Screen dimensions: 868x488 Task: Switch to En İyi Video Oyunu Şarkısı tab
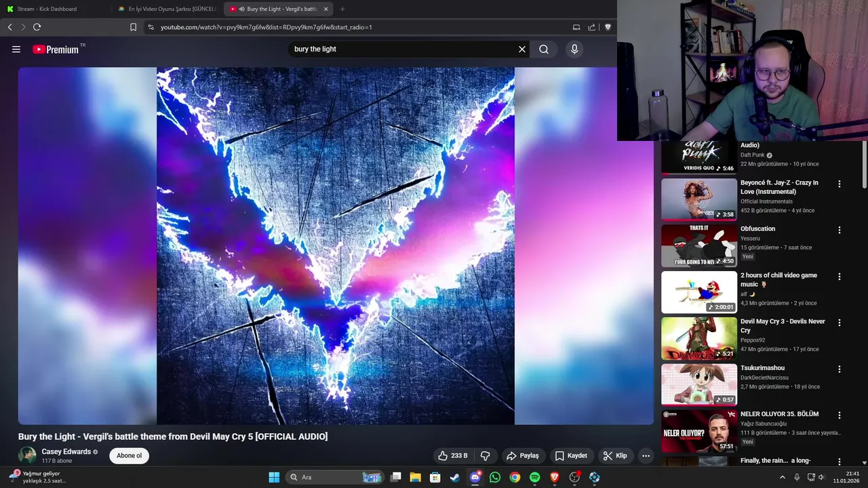point(166,9)
